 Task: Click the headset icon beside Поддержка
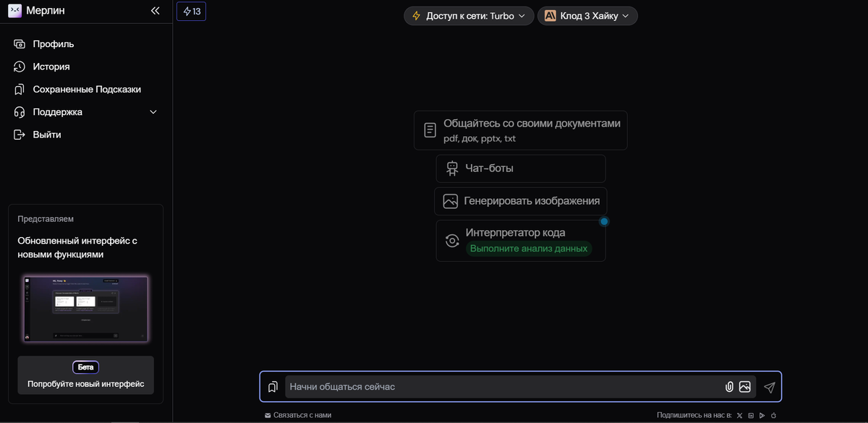[20, 112]
